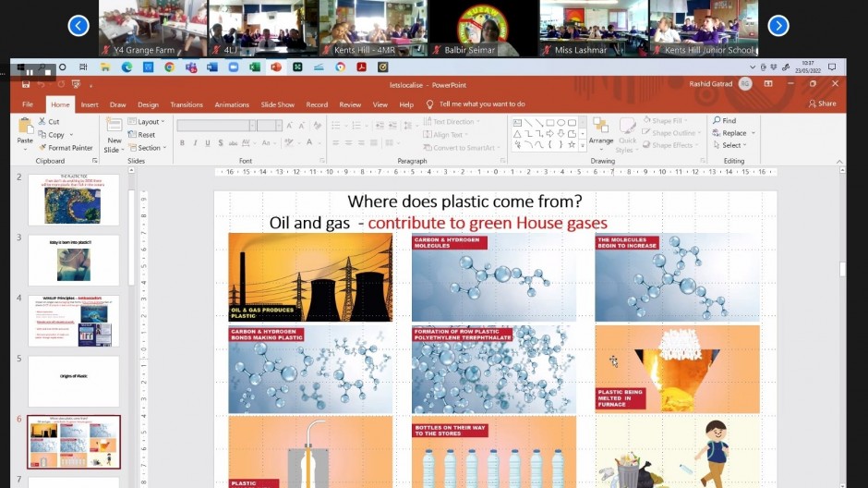Toggle text Shadow formatting
This screenshot has height=488, width=868.
click(x=221, y=143)
